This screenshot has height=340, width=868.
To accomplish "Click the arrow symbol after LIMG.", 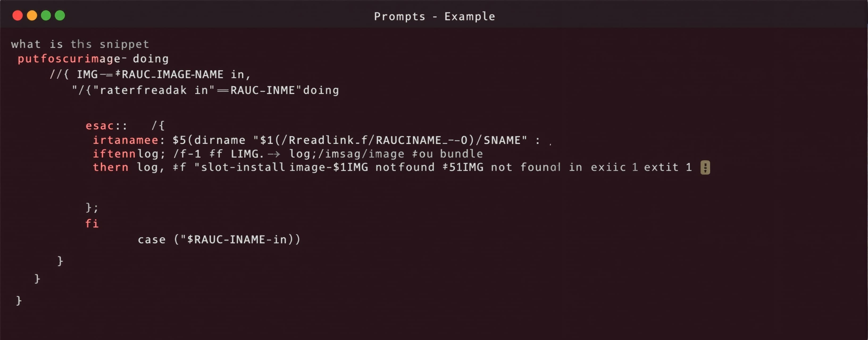I will coord(274,154).
